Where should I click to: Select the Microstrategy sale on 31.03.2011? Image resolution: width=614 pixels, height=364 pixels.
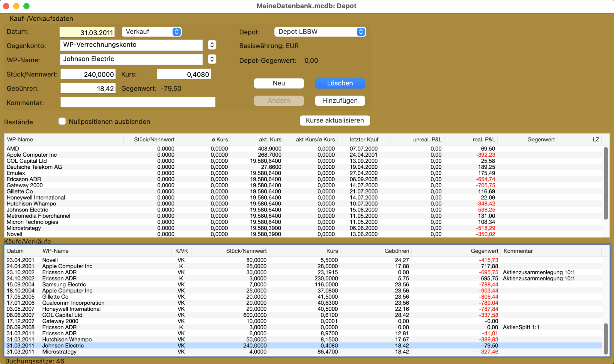pos(303,352)
